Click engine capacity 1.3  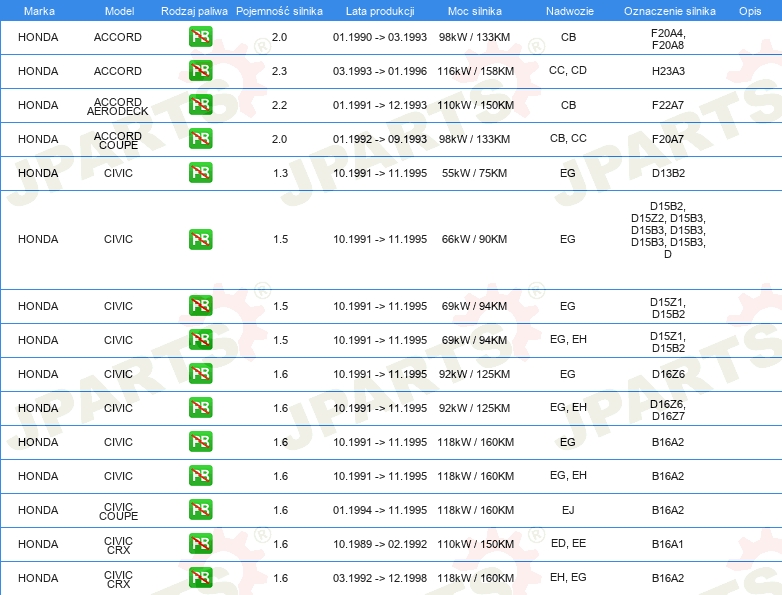(280, 173)
